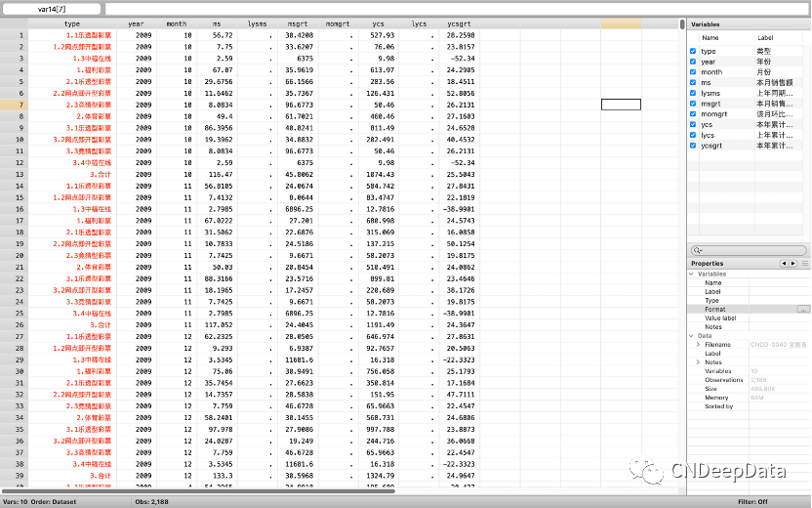Open the Properties panel options menu icon
This screenshot has width=812, height=508.
(x=805, y=264)
